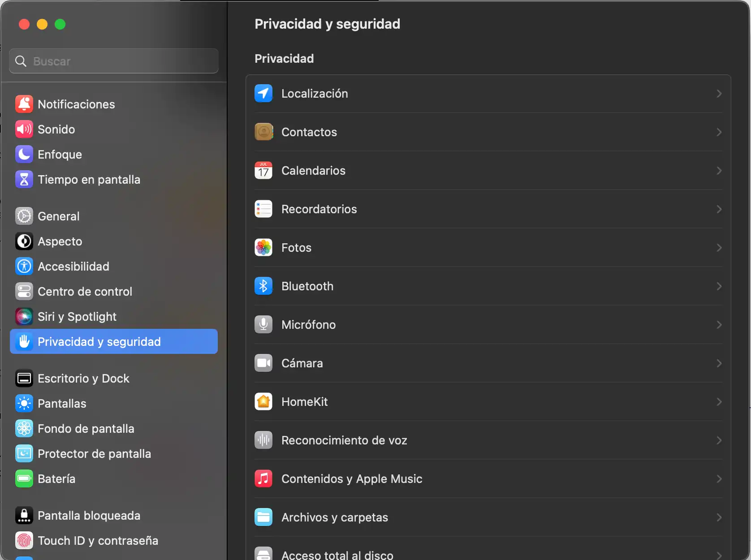Click the HomeKit house icon
The width and height of the screenshot is (751, 560).
(263, 402)
